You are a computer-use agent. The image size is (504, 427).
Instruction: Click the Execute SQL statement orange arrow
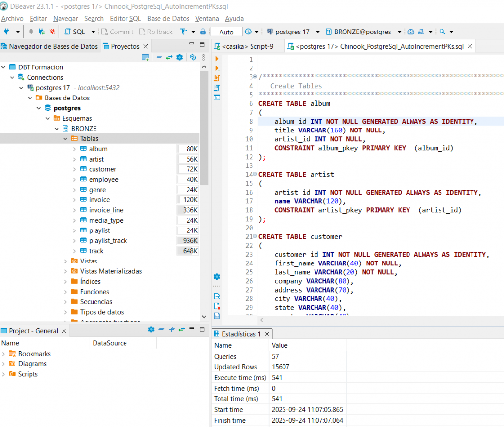[x=217, y=58]
